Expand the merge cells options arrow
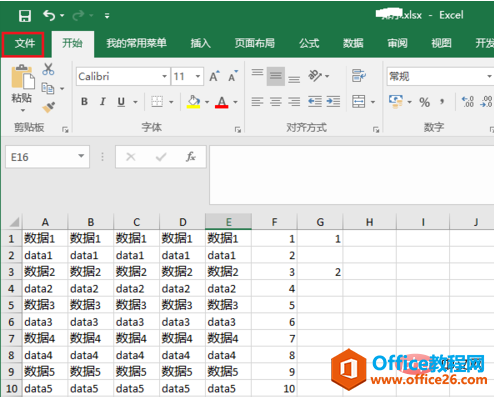 [x=373, y=102]
